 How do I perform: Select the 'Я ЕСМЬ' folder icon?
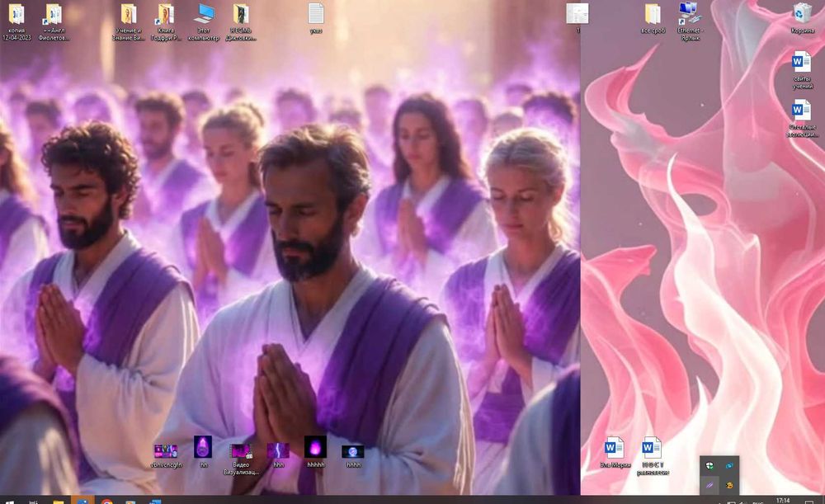tap(241, 15)
